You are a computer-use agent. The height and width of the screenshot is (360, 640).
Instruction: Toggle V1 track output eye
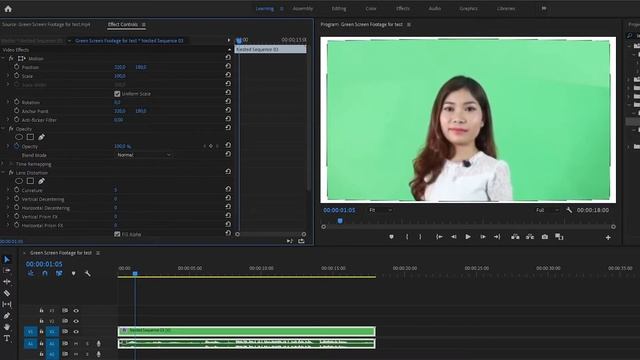76,332
